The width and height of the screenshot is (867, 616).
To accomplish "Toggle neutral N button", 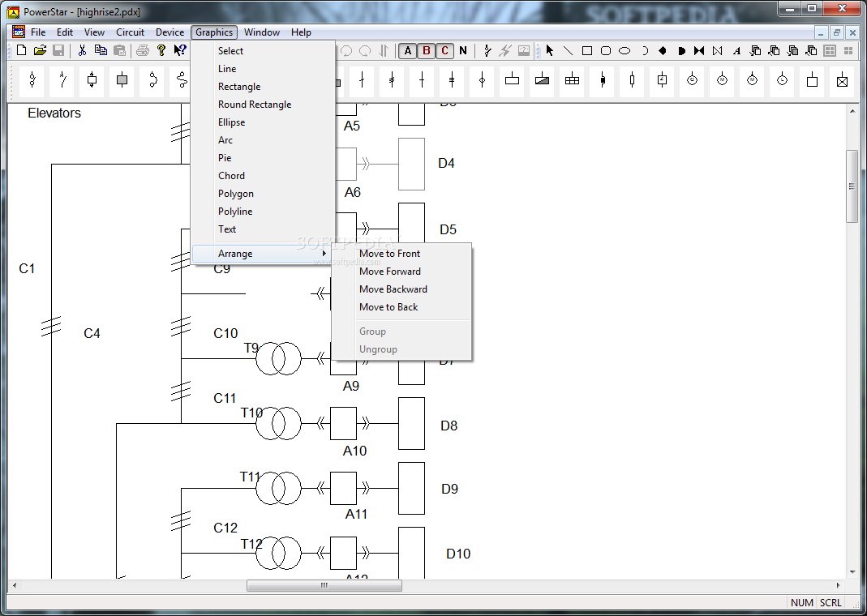I will pyautogui.click(x=463, y=51).
